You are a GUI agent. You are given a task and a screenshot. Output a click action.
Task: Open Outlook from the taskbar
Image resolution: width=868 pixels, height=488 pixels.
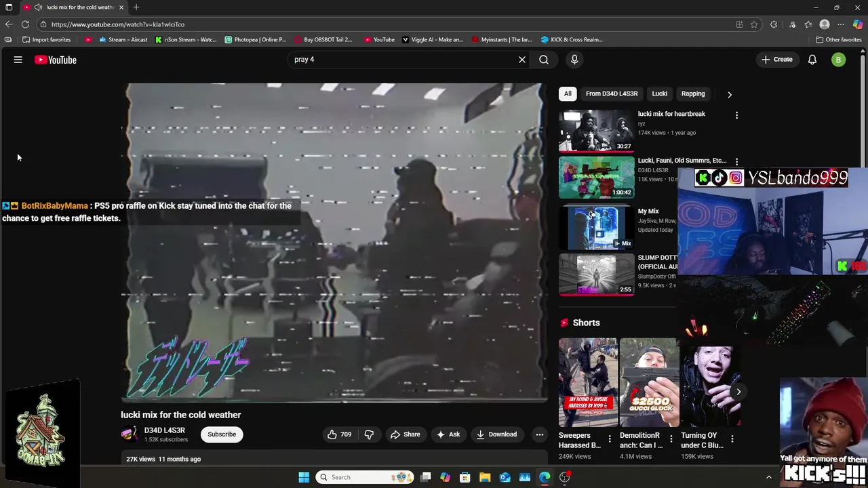(505, 477)
